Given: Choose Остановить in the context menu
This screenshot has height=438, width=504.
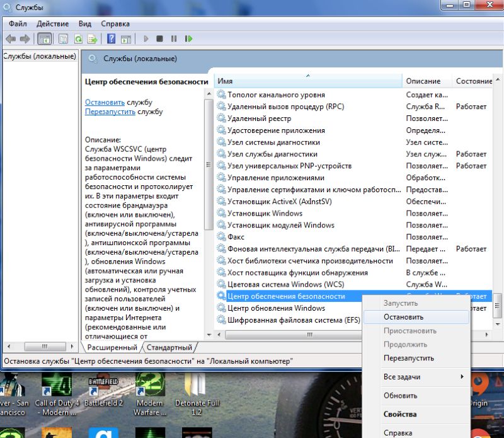Looking at the screenshot, I should coord(403,317).
